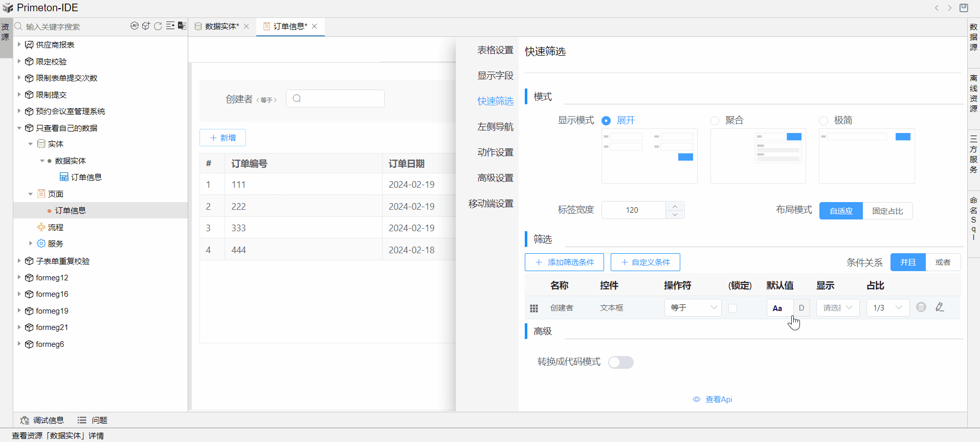Toggle the 转换成代码模式 switch
Viewport: 980px width, 442px height.
[x=621, y=362]
